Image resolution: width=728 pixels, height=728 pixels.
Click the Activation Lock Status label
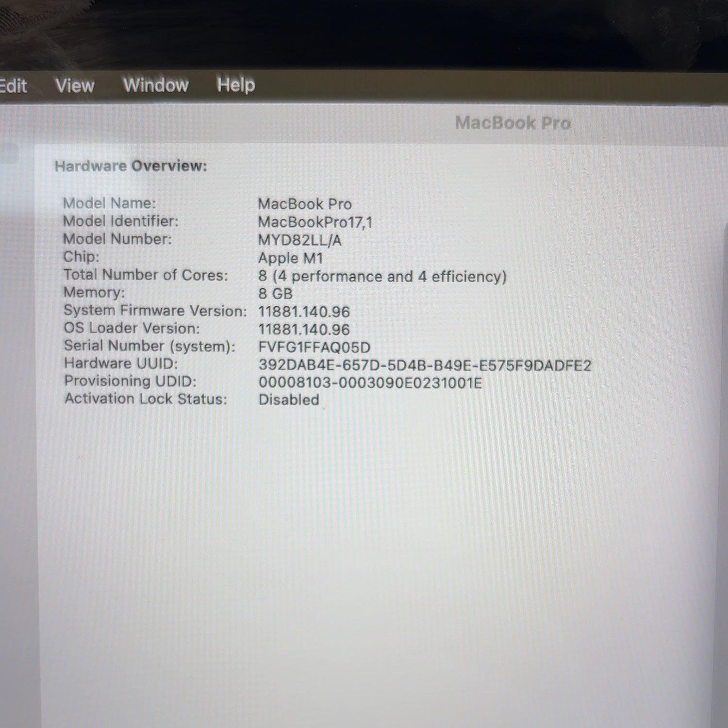pyautogui.click(x=146, y=399)
